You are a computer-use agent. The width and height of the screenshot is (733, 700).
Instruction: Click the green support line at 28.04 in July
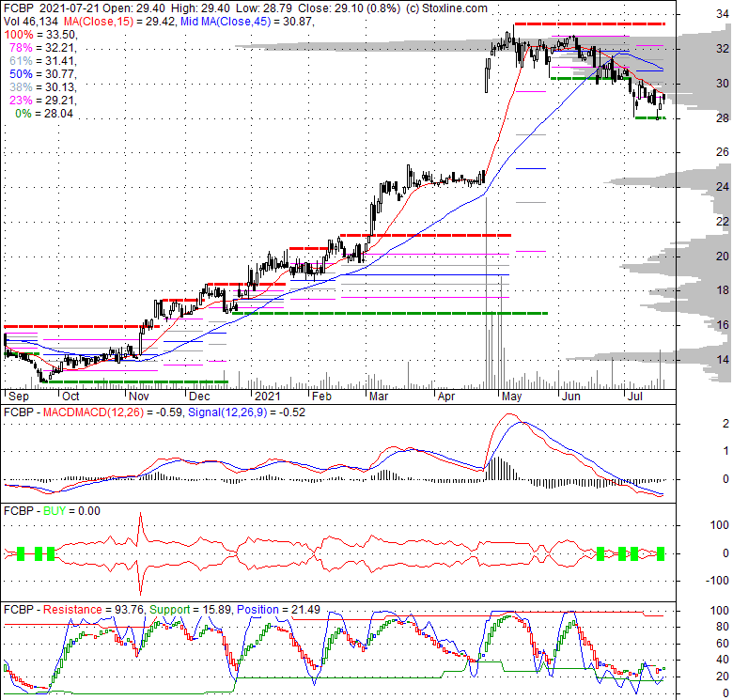649,117
